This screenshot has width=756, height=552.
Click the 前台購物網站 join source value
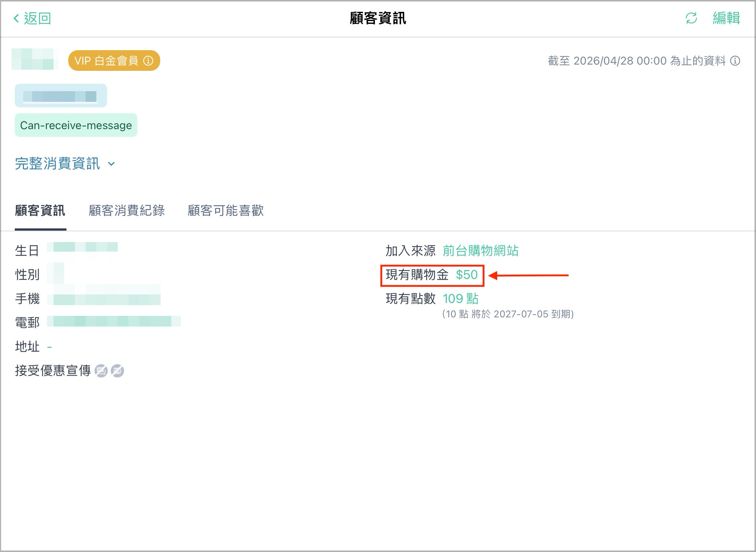(x=481, y=251)
